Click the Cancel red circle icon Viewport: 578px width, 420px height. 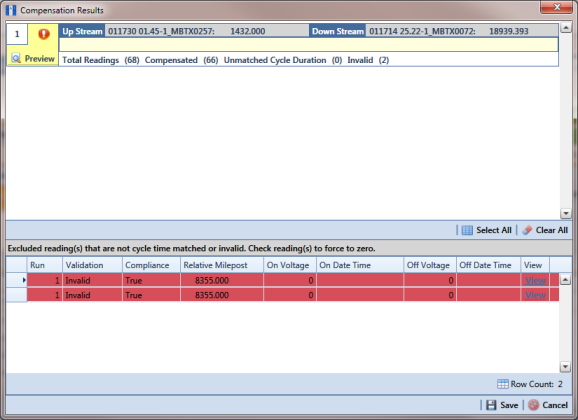tap(533, 405)
